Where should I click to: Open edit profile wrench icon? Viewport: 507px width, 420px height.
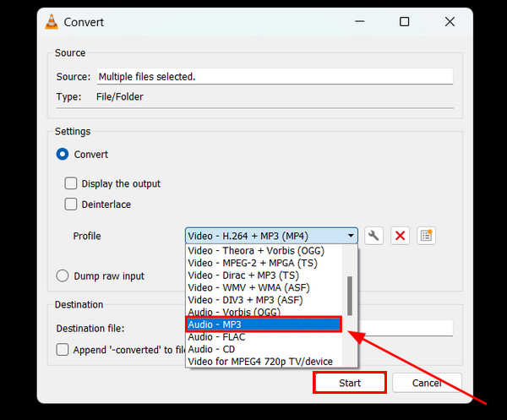coord(373,236)
